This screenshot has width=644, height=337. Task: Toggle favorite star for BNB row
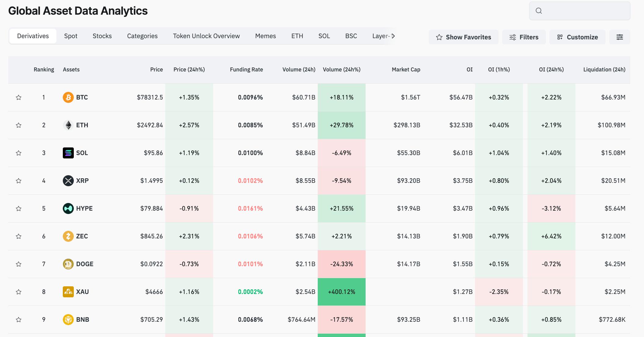(19, 320)
